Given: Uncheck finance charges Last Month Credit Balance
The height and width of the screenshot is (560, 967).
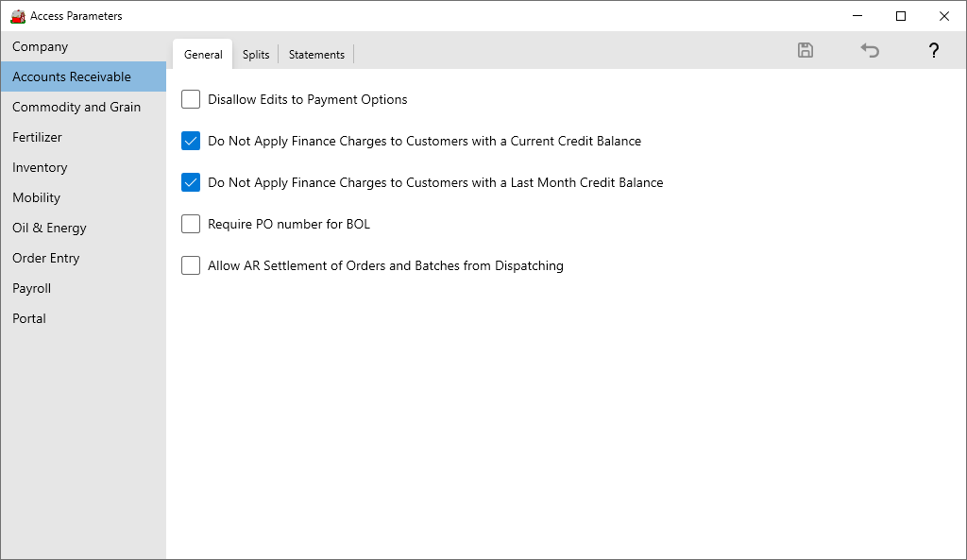Looking at the screenshot, I should [191, 182].
